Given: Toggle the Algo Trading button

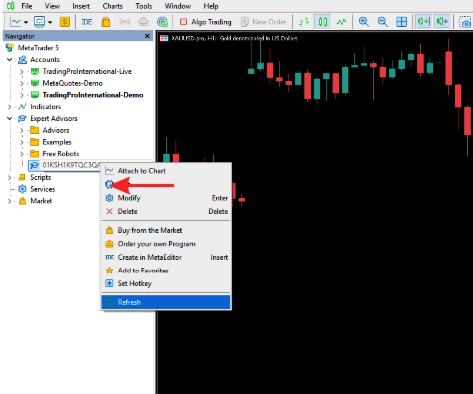Looking at the screenshot, I should (x=206, y=22).
